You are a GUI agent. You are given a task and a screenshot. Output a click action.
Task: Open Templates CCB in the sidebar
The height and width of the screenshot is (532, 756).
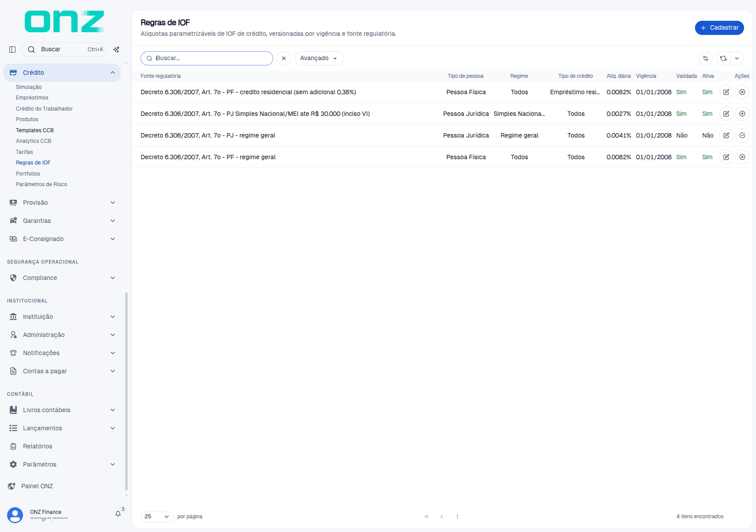tap(34, 130)
